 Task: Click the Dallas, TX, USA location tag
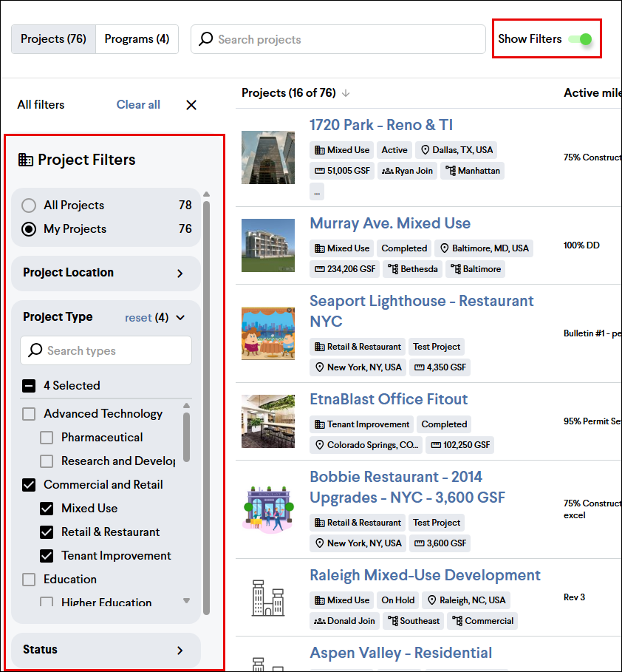(x=456, y=150)
